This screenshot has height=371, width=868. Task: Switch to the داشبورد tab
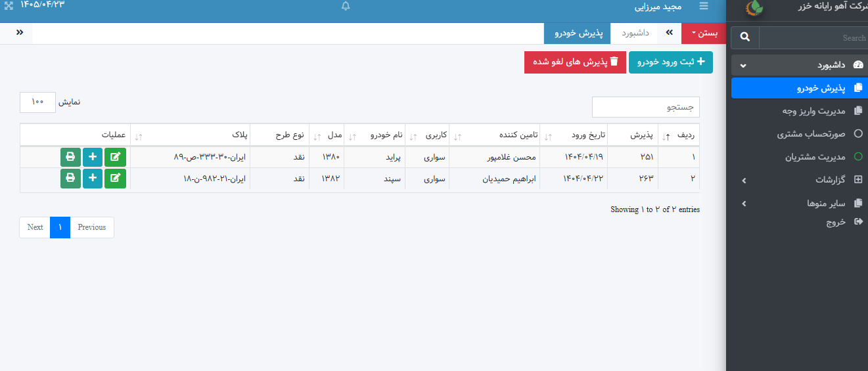click(635, 33)
